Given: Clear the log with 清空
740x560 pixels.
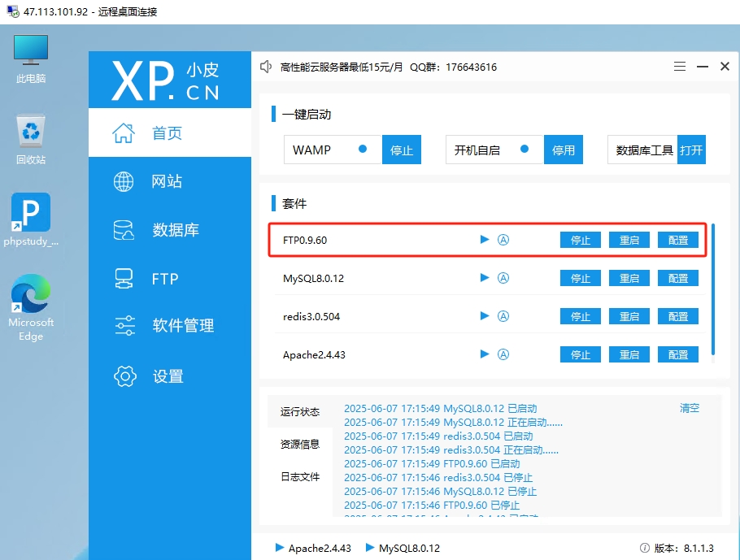Looking at the screenshot, I should pyautogui.click(x=690, y=408).
